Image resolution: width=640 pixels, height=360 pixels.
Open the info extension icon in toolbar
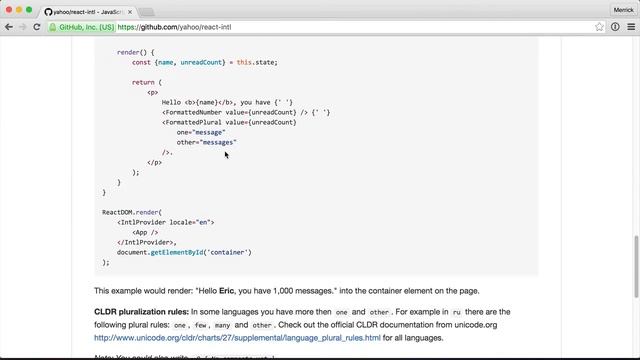(615, 27)
